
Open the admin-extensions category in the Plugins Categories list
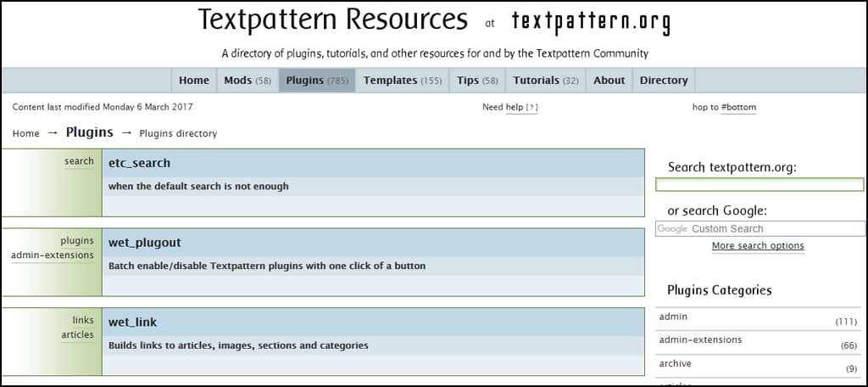click(x=700, y=339)
